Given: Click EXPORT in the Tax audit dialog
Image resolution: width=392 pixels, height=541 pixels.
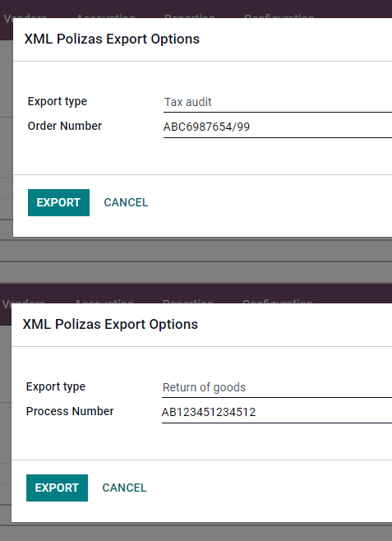Looking at the screenshot, I should 58,202.
